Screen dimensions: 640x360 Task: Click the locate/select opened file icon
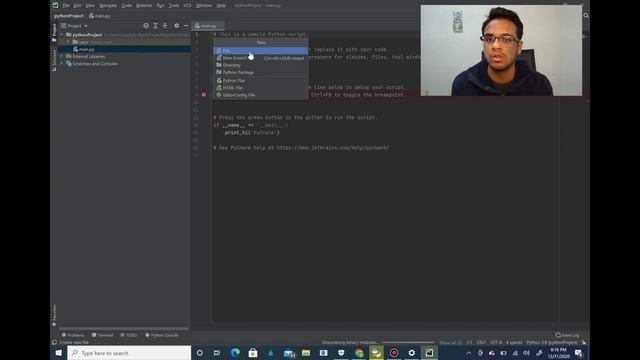point(146,26)
